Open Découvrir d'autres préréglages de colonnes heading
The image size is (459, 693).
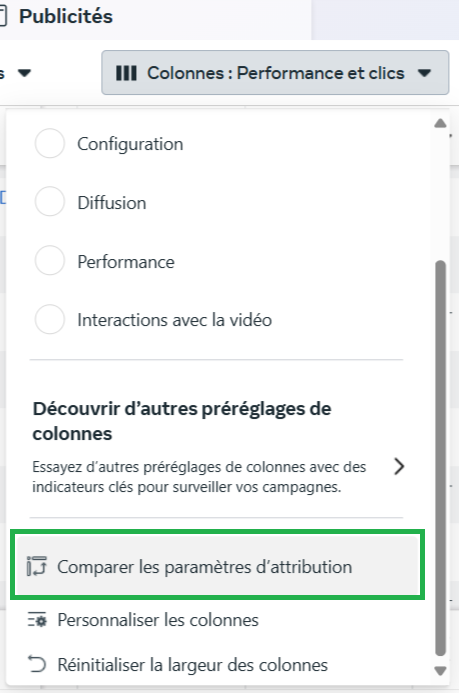182,421
